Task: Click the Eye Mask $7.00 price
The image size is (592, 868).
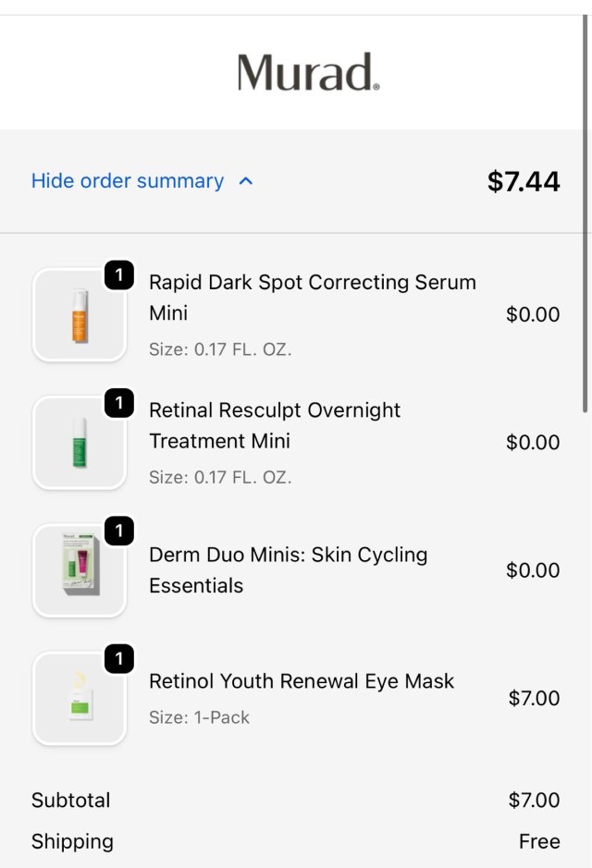Action: click(534, 698)
